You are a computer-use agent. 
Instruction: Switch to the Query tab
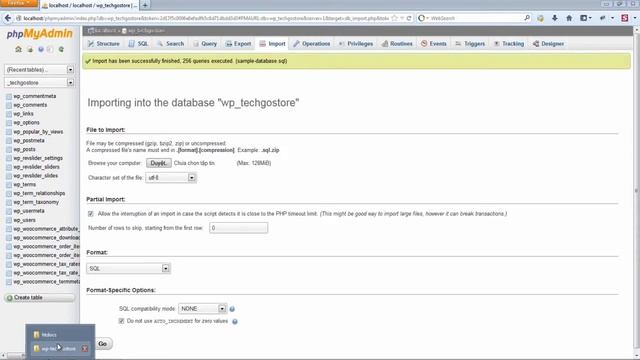click(205, 44)
